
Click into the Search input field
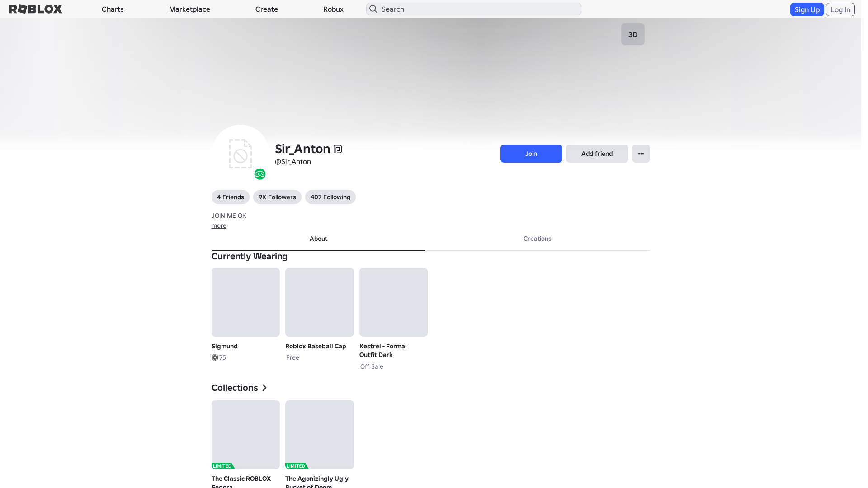[x=474, y=9]
